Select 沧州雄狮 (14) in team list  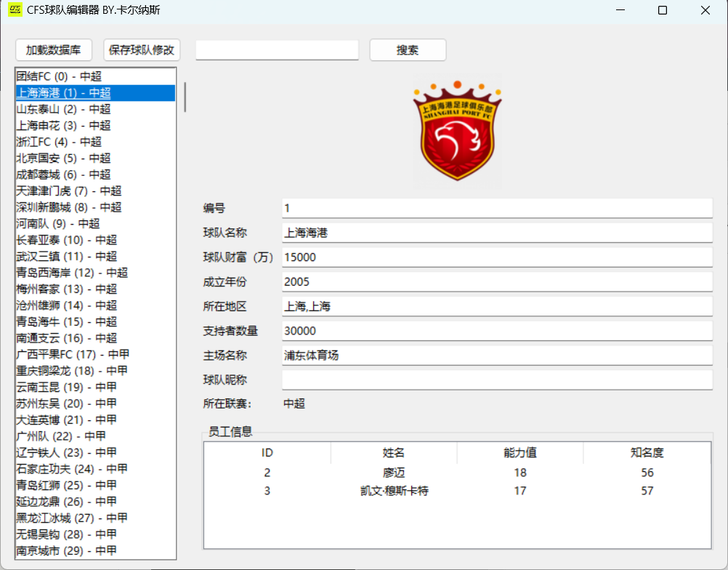click(x=96, y=305)
